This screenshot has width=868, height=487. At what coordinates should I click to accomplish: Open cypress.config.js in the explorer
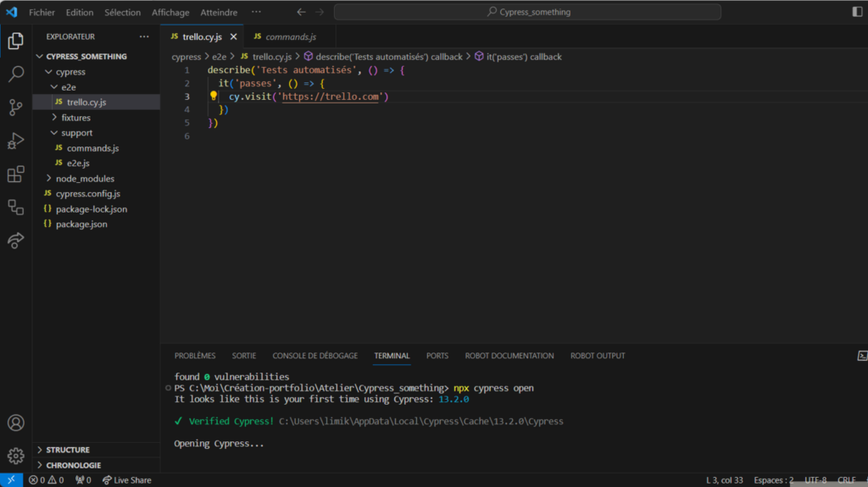point(87,194)
